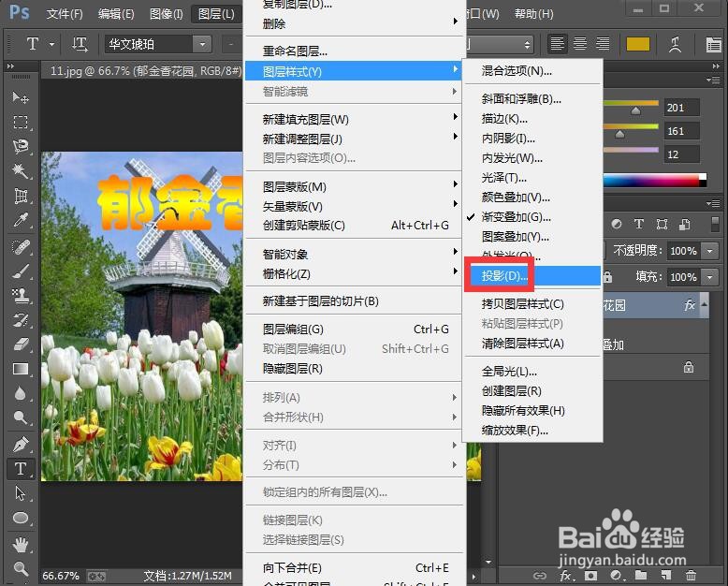Screen dimensions: 728x586
Task: Open the File menu
Action: [65, 14]
